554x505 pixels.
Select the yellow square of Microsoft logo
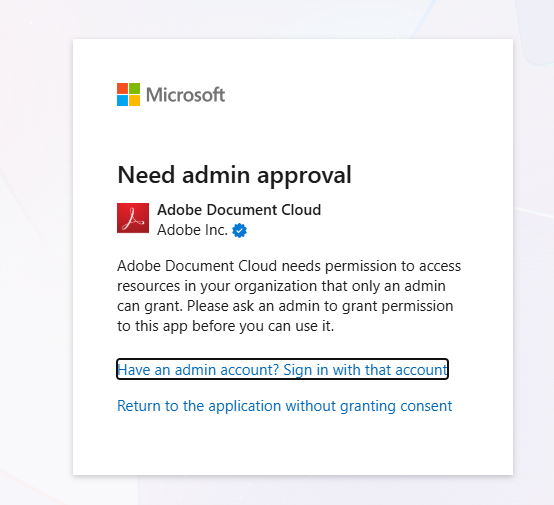(134, 101)
